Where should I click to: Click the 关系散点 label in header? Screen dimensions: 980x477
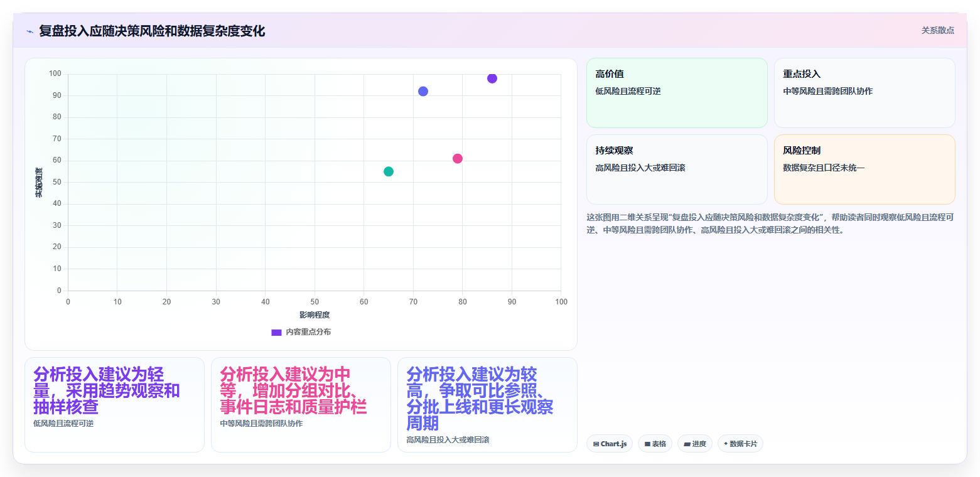coord(938,30)
